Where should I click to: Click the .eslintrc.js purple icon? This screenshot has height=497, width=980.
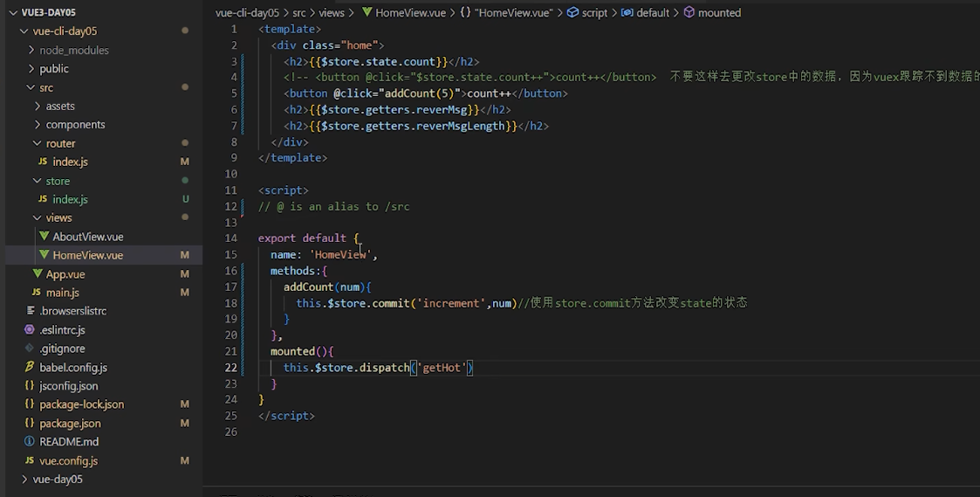point(30,329)
